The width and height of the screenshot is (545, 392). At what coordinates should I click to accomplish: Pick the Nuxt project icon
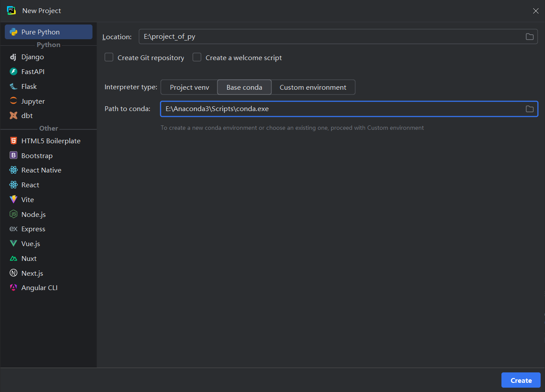tap(14, 258)
